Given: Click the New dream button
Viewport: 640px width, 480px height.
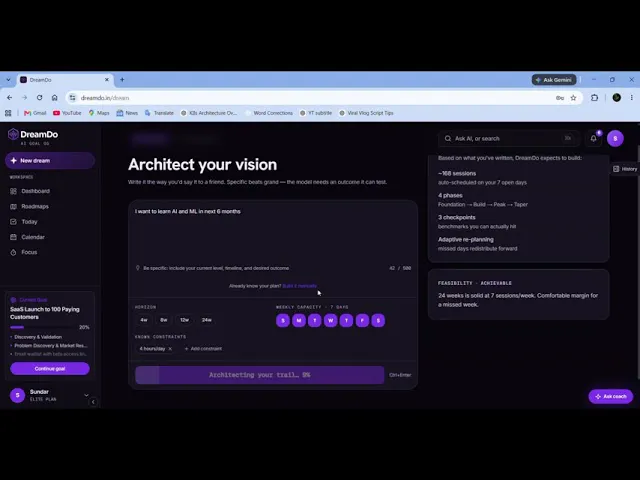Looking at the screenshot, I should point(50,161).
